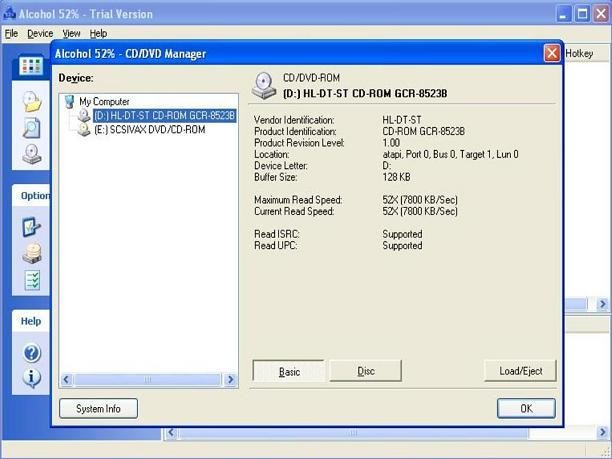Click the Load/Eject button
This screenshot has height=459, width=612.
(x=520, y=371)
